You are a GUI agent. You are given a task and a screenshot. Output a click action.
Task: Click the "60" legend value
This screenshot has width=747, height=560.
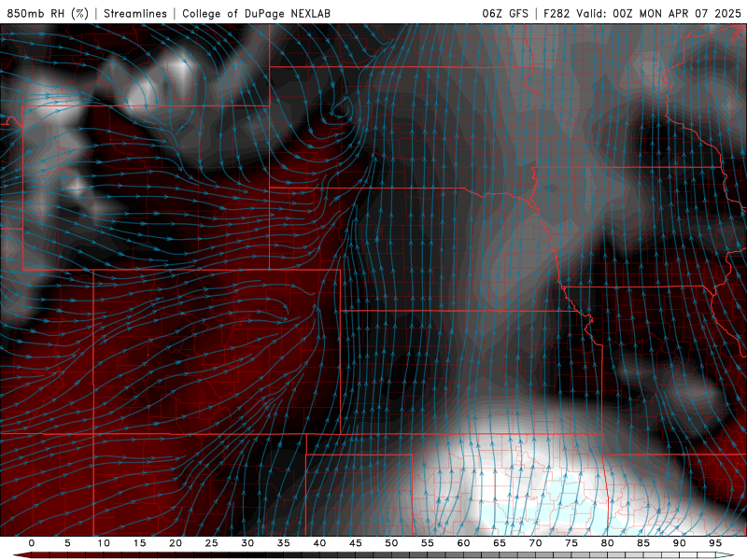pyautogui.click(x=463, y=543)
